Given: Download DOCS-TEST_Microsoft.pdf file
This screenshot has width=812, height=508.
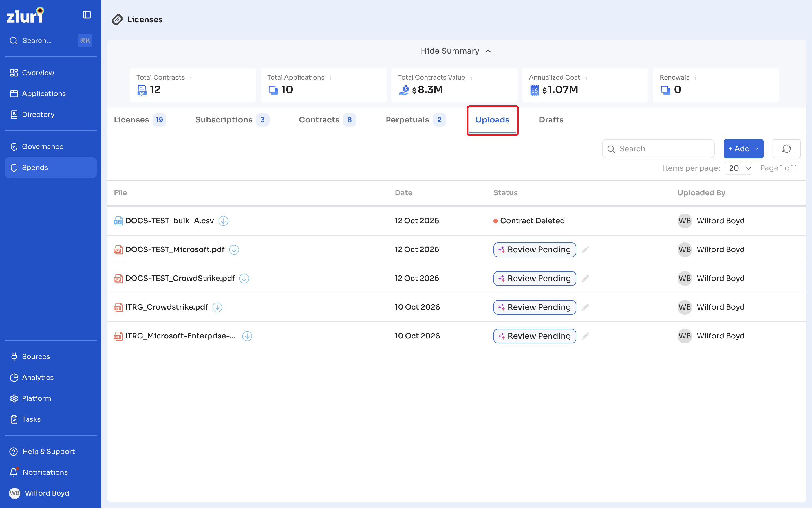Looking at the screenshot, I should click(x=234, y=250).
